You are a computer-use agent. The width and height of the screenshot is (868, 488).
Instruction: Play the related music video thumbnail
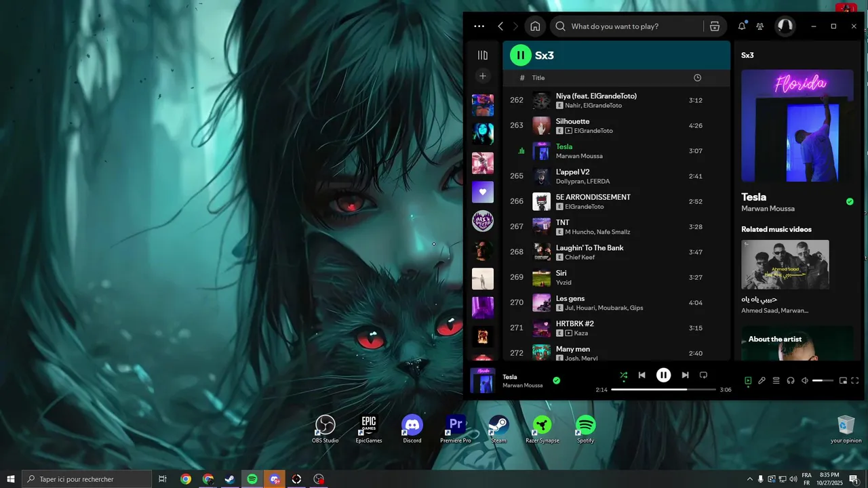pos(785,265)
